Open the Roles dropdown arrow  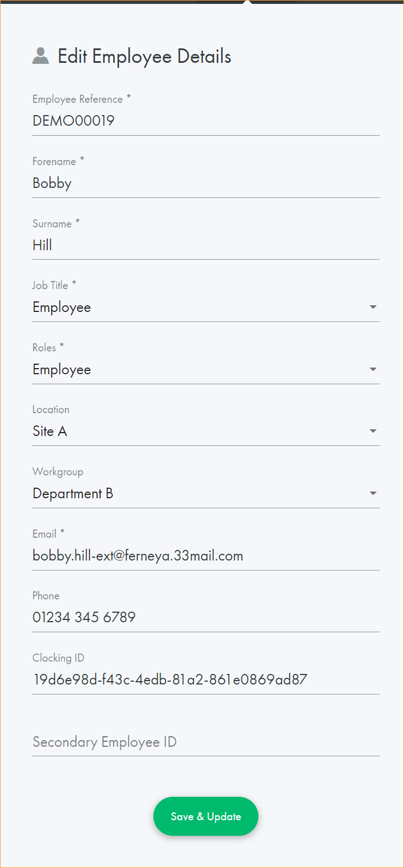373,369
